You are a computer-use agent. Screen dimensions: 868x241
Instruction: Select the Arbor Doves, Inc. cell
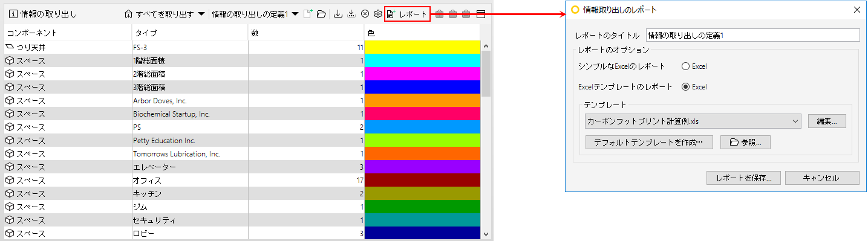click(x=190, y=100)
